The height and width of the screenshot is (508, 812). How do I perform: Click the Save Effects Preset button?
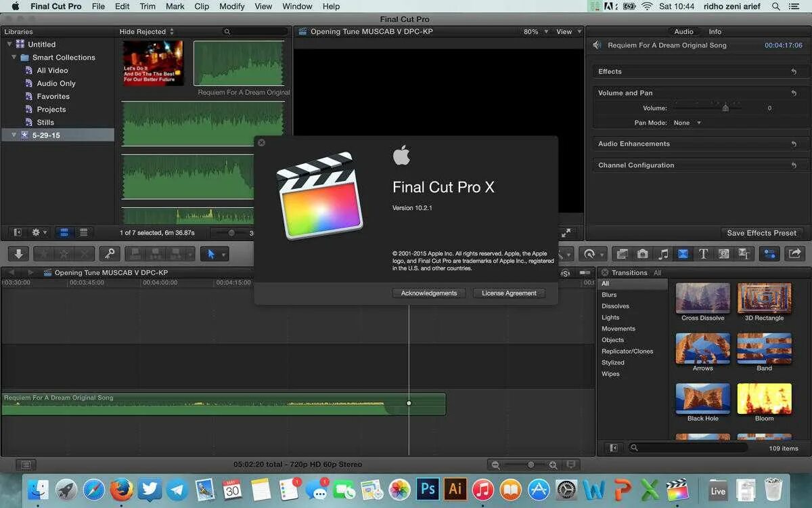[x=762, y=232]
